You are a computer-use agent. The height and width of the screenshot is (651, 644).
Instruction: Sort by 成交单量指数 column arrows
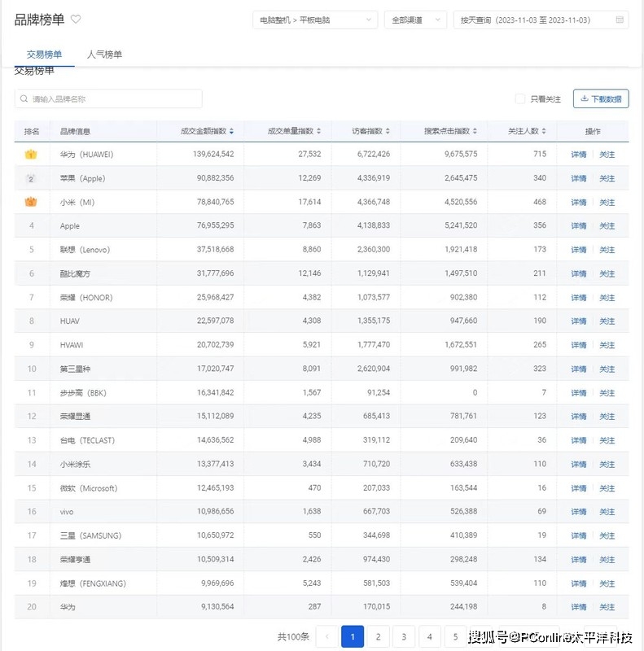(318, 131)
